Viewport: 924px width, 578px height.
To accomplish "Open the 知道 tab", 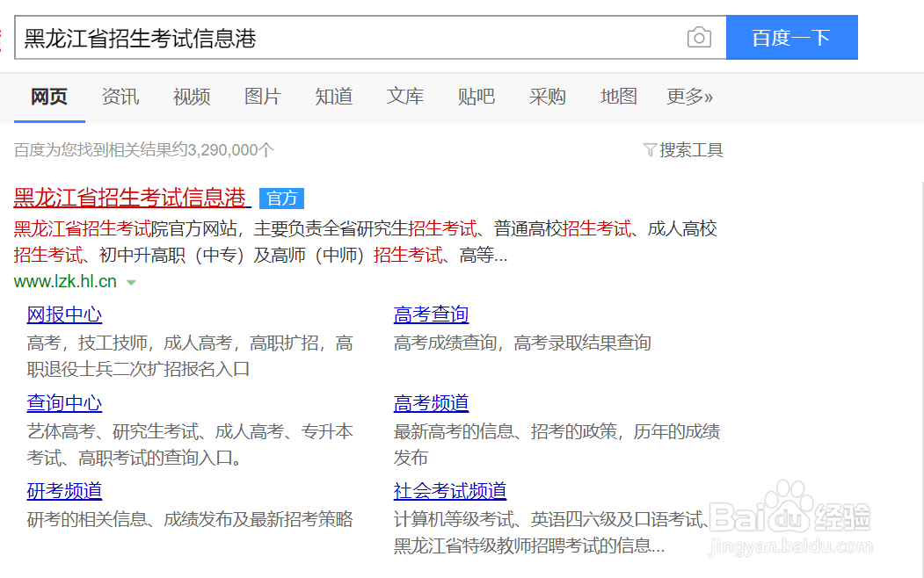I will pyautogui.click(x=333, y=97).
